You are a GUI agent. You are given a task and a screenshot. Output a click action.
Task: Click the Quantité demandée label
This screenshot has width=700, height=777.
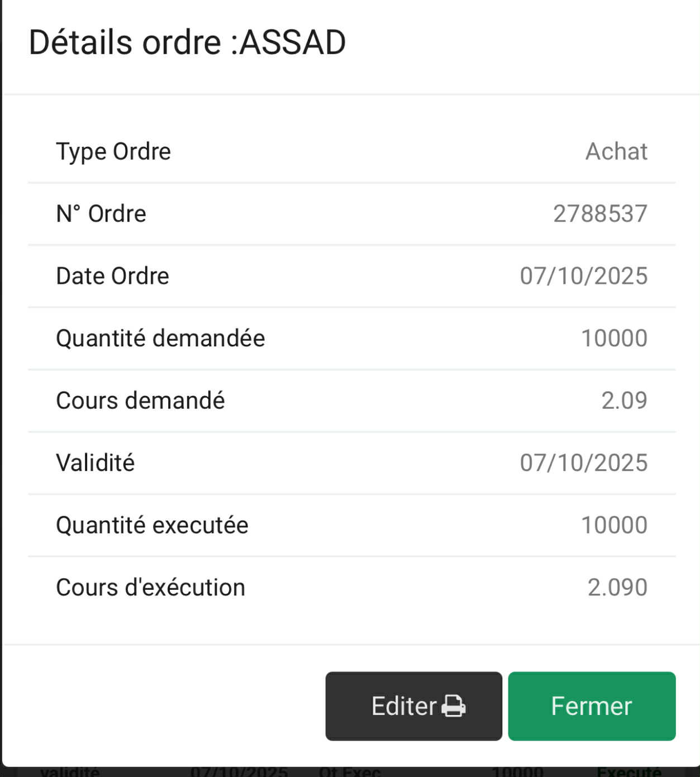click(160, 339)
